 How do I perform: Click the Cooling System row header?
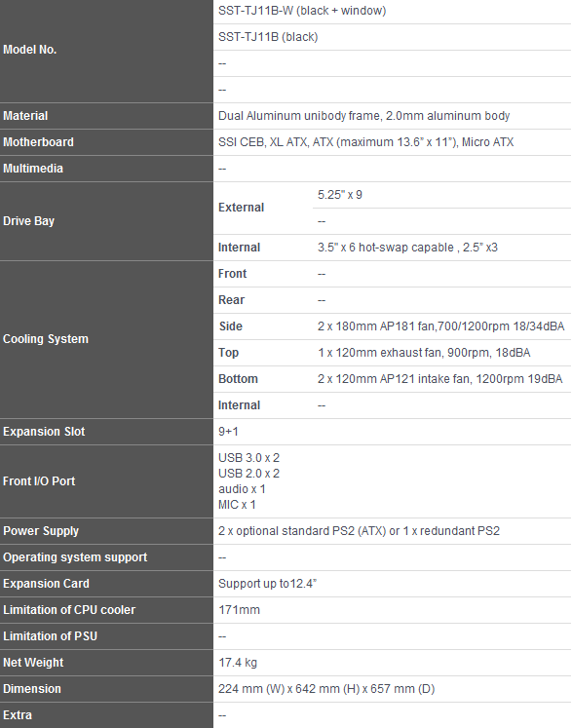[x=106, y=339]
